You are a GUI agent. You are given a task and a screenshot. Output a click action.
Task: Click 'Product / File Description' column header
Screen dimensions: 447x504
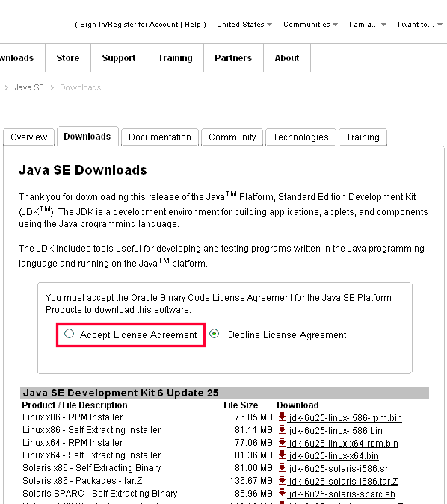75,405
